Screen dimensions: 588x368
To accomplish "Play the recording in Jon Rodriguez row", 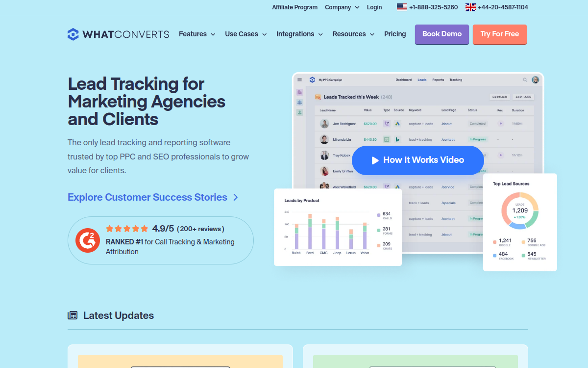I will click(501, 124).
